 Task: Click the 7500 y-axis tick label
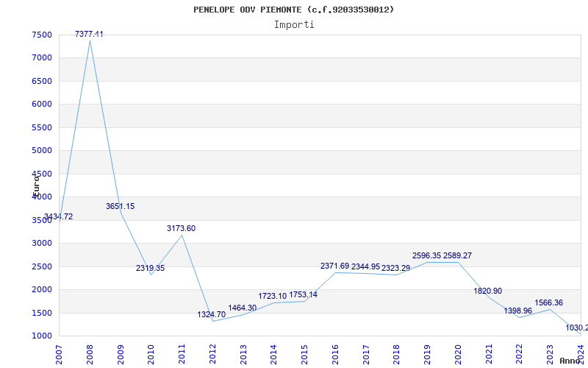pos(42,35)
